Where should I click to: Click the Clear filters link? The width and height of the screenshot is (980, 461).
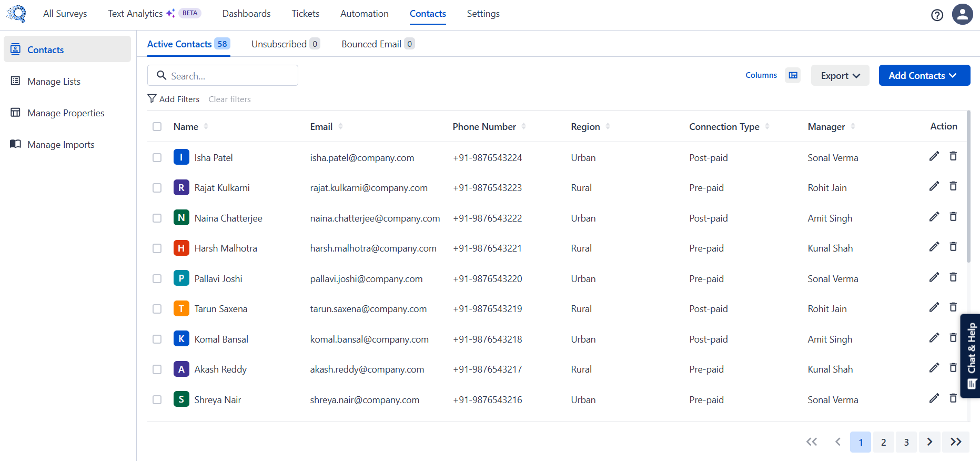pos(229,99)
